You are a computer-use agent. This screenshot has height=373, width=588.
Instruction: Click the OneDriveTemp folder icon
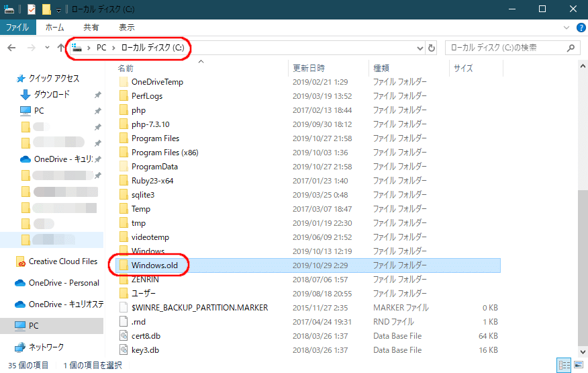124,82
